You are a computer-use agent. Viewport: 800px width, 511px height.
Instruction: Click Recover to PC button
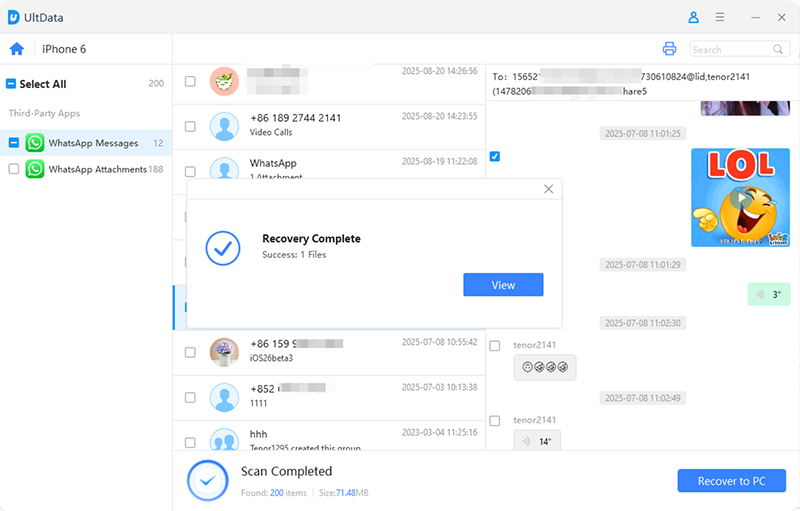731,481
